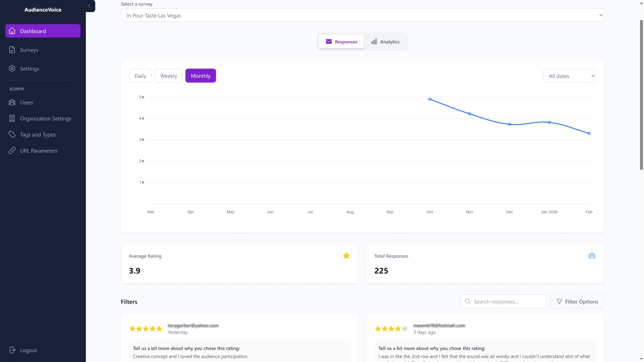
Task: Open Filter Options panel
Action: click(x=577, y=301)
